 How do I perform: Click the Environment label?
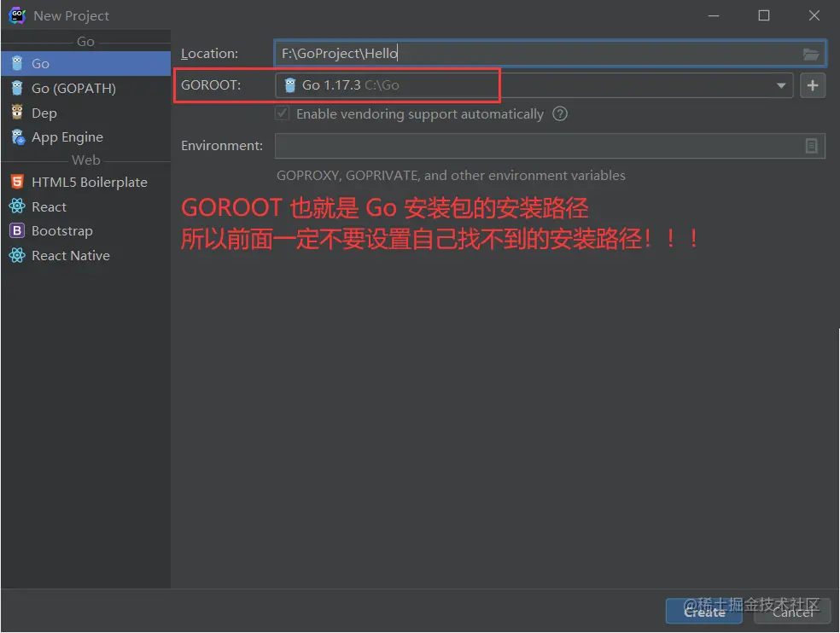222,146
